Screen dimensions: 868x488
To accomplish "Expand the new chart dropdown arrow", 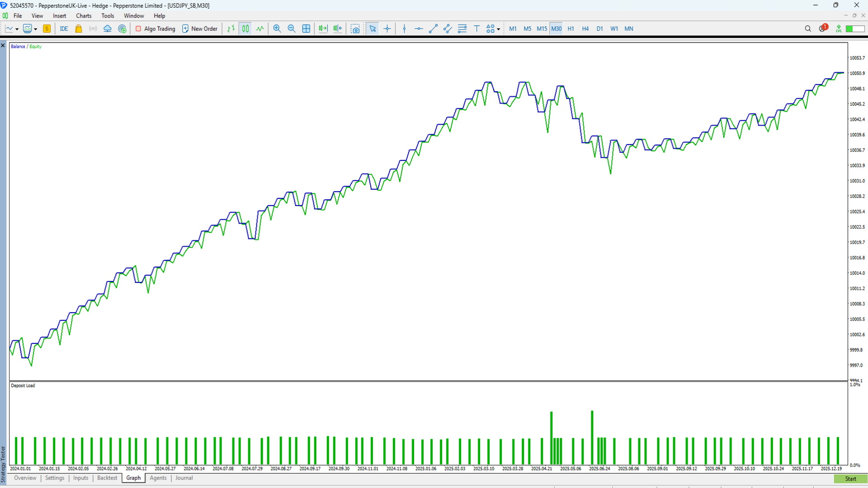I will coord(17,29).
